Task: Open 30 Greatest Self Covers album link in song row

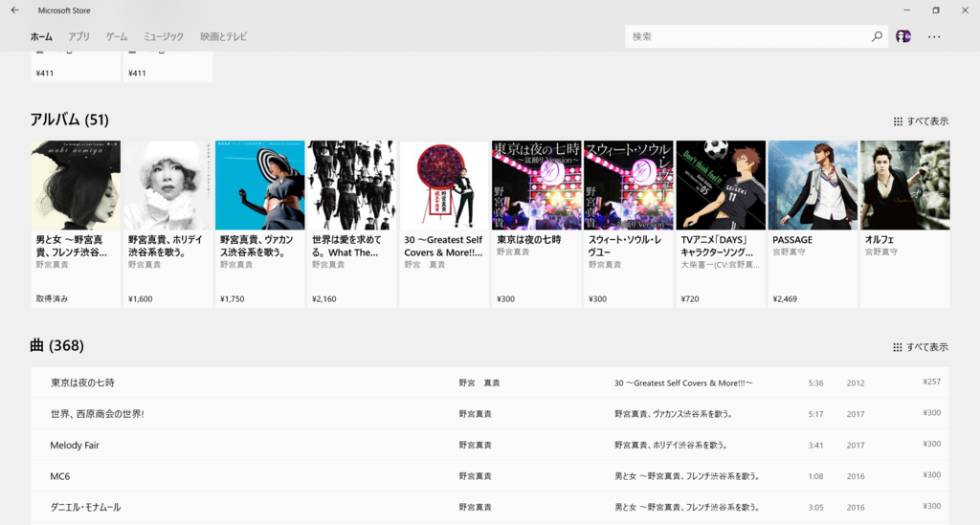Action: [x=683, y=383]
